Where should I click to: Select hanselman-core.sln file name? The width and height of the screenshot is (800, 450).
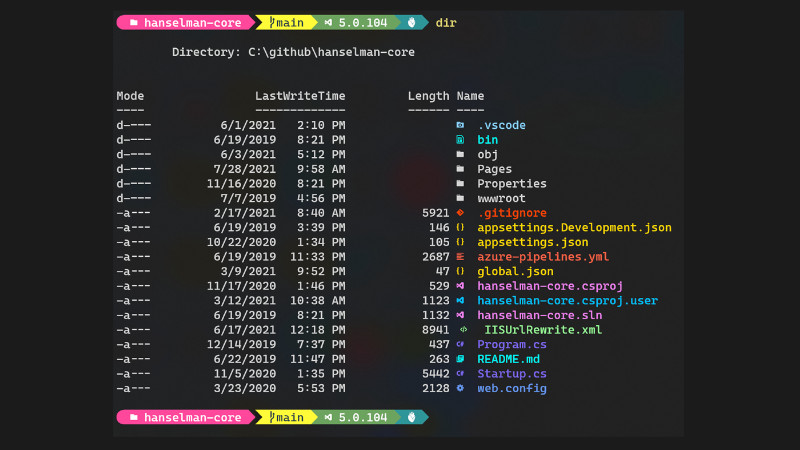pos(540,315)
